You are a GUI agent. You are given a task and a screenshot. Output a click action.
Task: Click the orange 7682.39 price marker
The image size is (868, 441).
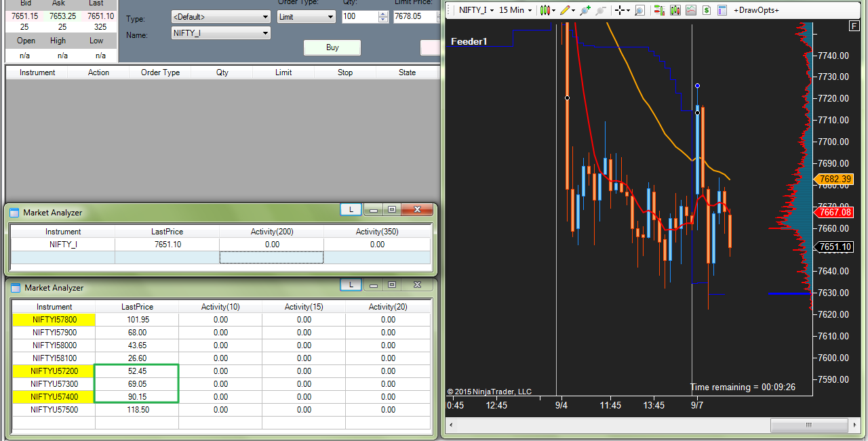tap(833, 180)
